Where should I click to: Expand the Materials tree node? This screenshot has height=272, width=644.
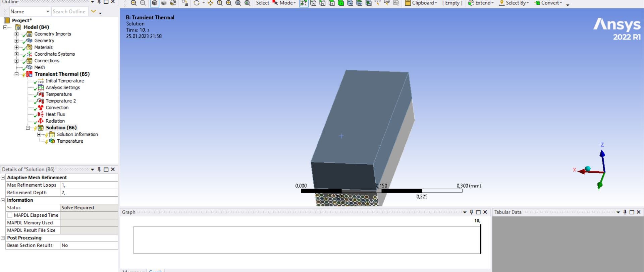tap(16, 47)
